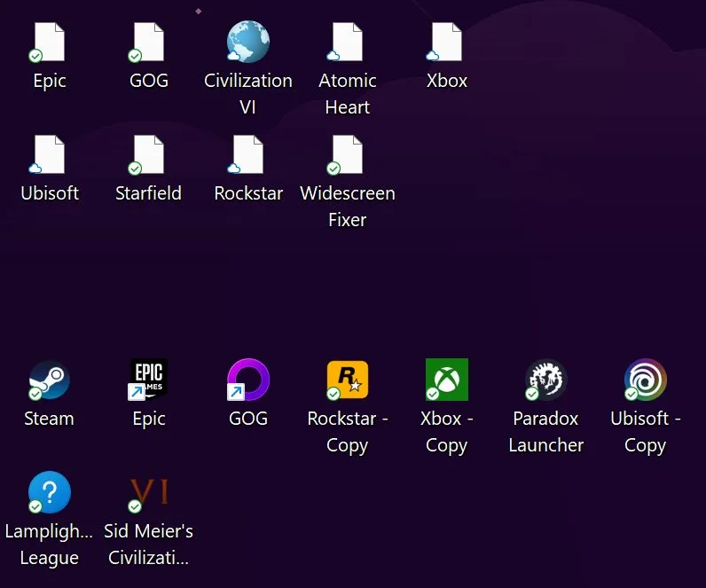Select the blank Ubisoft file icon
The height and width of the screenshot is (588, 706).
click(x=49, y=154)
